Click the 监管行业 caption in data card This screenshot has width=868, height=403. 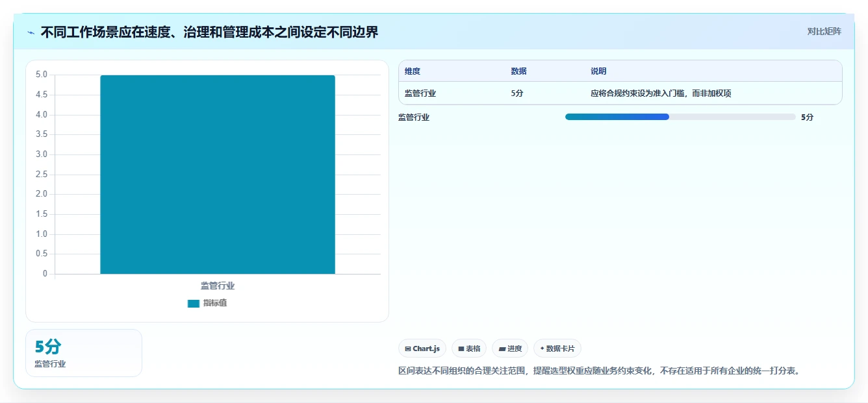pyautogui.click(x=51, y=364)
